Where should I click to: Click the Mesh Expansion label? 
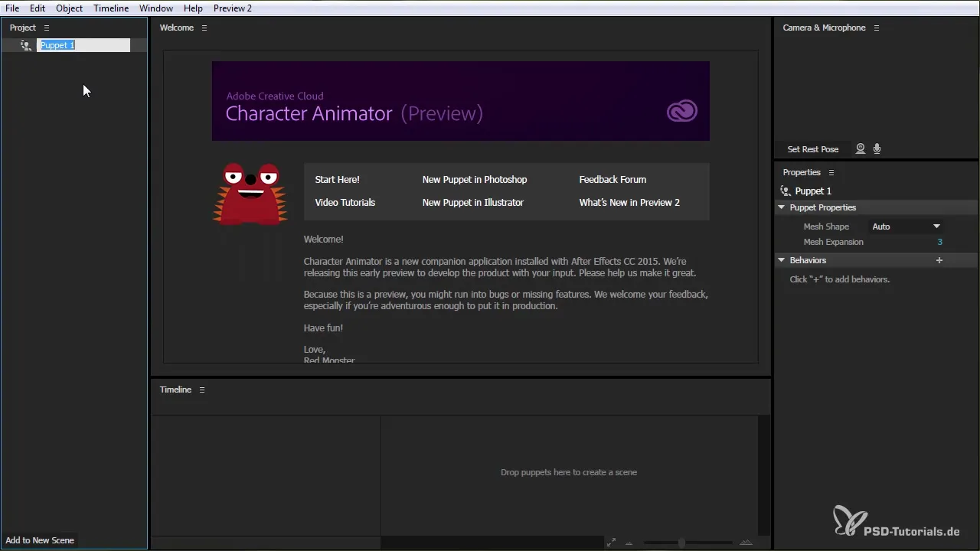[x=833, y=242]
